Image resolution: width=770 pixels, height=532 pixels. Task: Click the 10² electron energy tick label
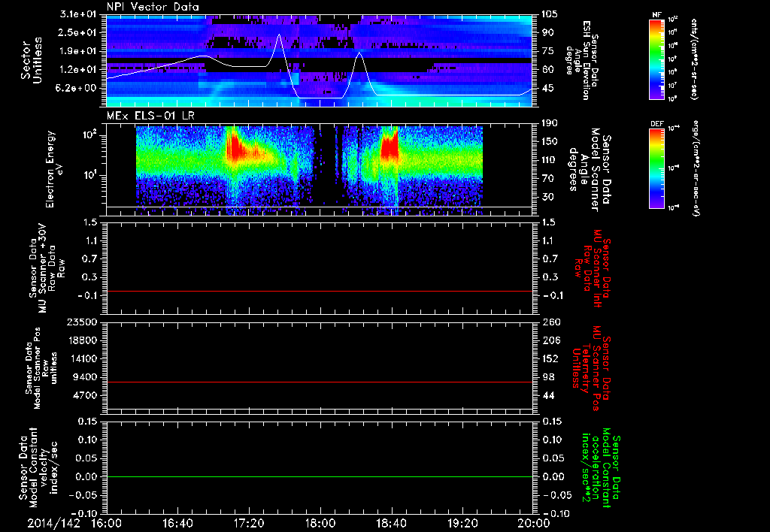tap(89, 135)
